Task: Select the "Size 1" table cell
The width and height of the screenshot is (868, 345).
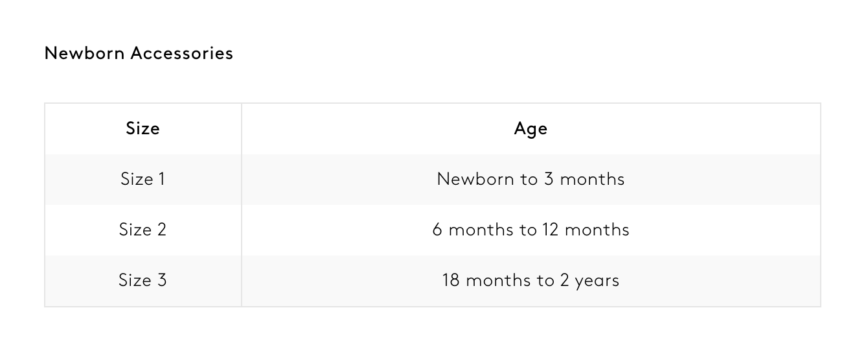Action: [143, 179]
